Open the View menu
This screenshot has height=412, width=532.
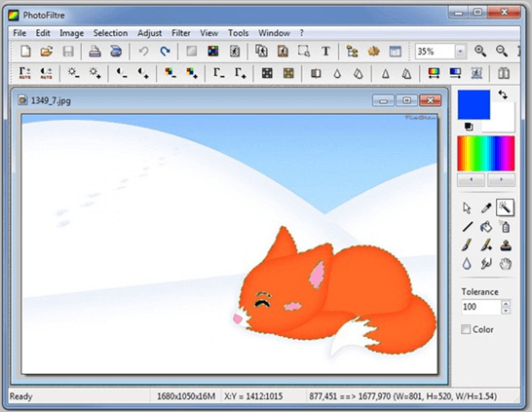(209, 33)
